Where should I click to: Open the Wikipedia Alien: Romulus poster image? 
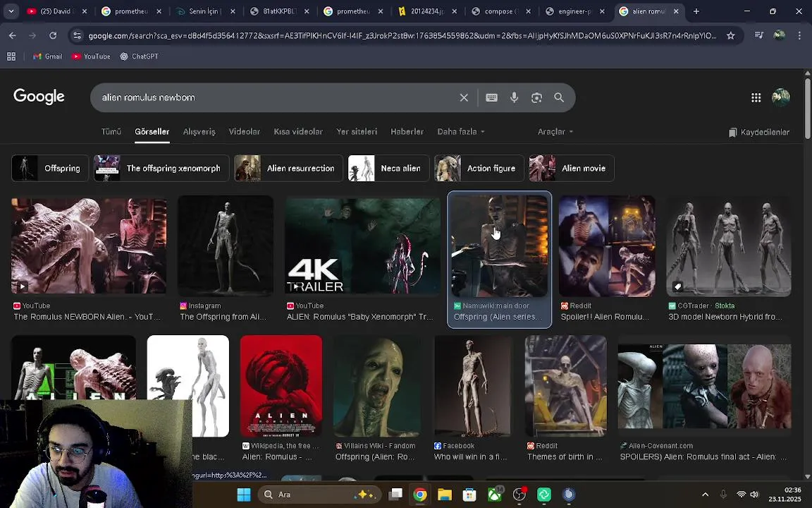[x=281, y=386]
